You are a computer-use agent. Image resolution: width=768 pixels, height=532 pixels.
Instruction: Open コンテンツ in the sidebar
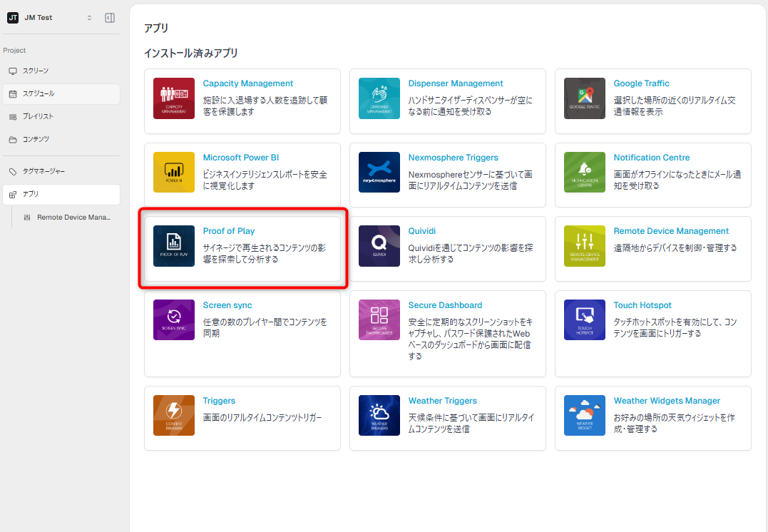coord(61,140)
